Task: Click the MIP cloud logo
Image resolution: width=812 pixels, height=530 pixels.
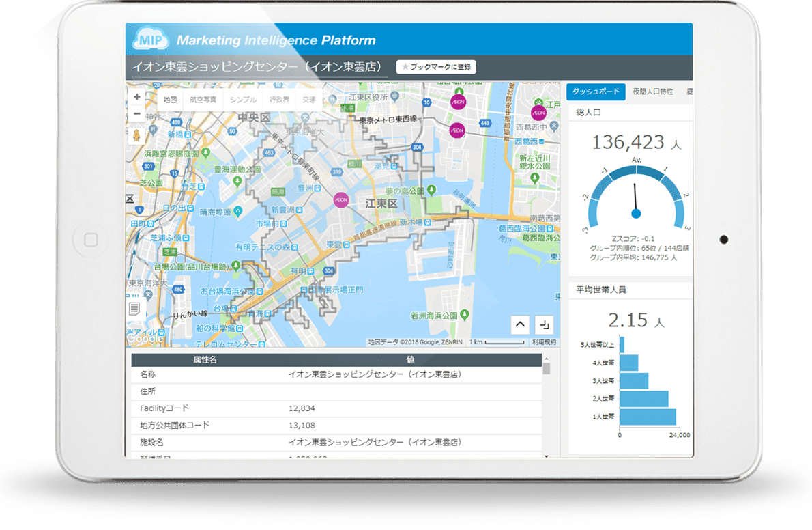Action: tap(151, 40)
